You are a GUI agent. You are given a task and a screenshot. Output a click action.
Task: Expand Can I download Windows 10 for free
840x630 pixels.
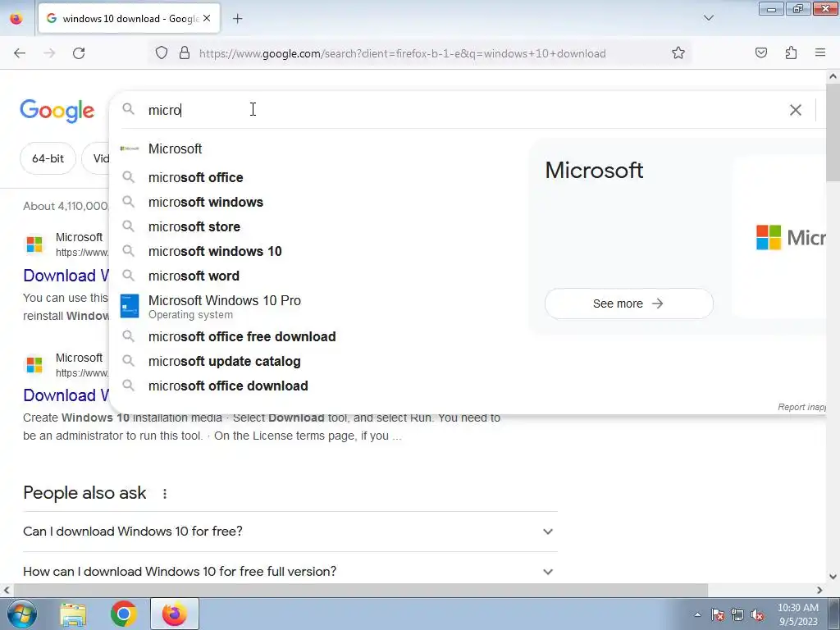point(290,532)
